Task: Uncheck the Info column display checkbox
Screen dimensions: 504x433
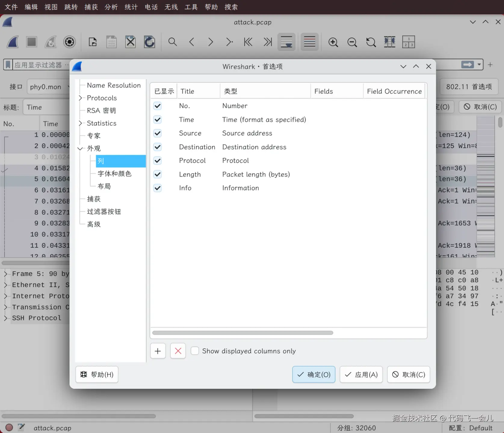Action: pos(158,188)
